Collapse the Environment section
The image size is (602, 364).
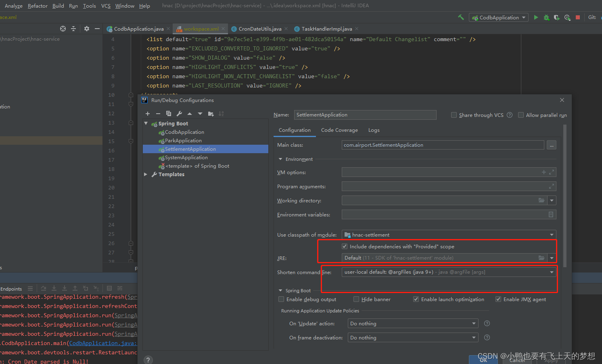point(280,159)
